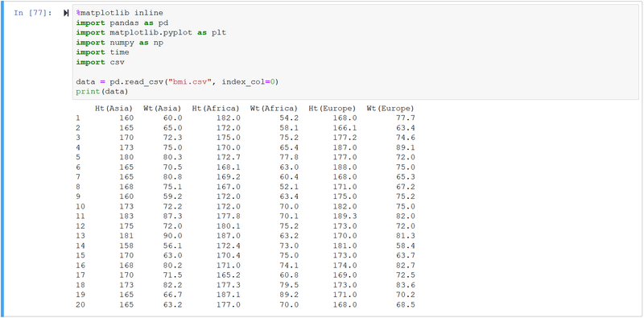Viewport: 644px width, 318px height.
Task: Click the value 58.4 in Wt(Europe)
Action: point(406,246)
